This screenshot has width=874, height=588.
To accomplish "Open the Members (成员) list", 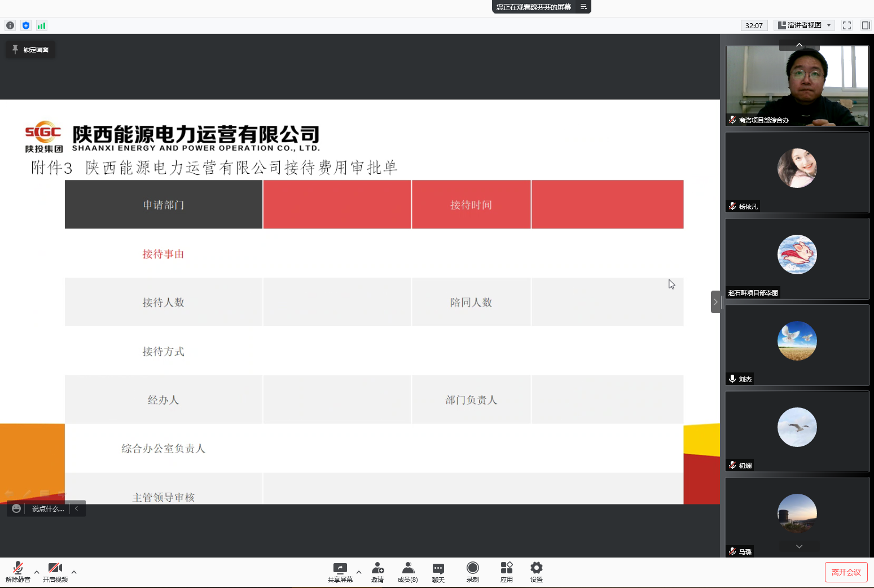I will coord(407,572).
